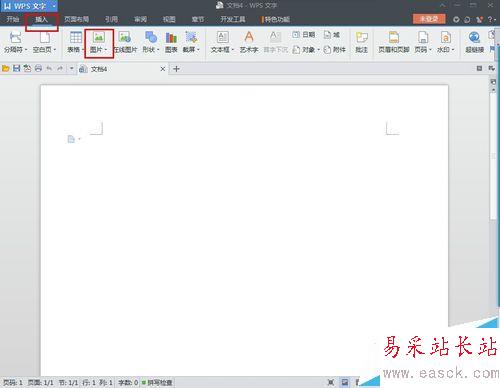Switch to the 章节 tab
Screen dimensions: 500x388
tap(198, 19)
